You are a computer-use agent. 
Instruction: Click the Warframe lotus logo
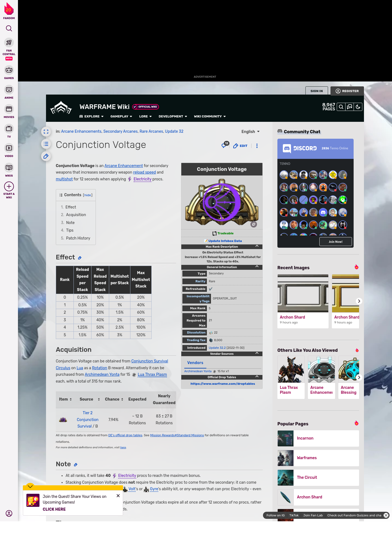(61, 108)
